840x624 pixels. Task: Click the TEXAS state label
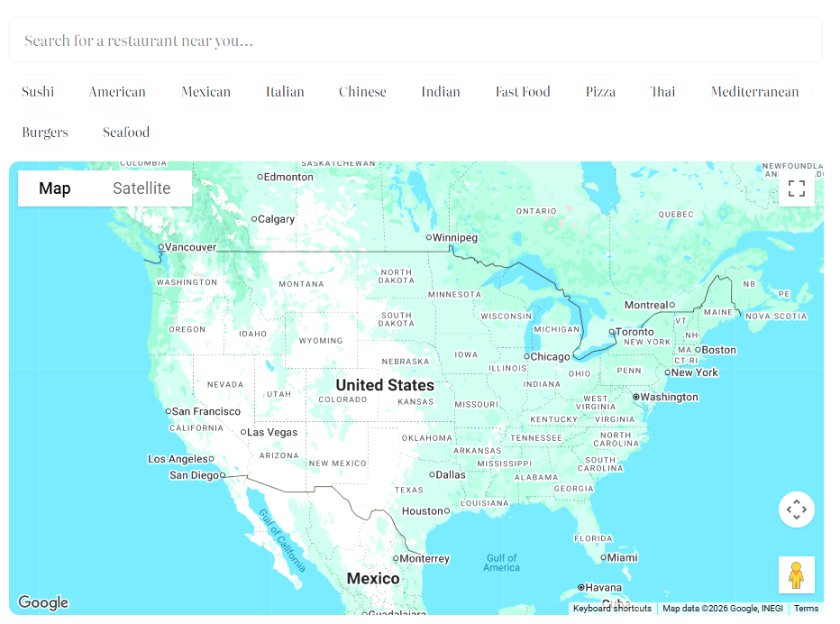pos(409,490)
